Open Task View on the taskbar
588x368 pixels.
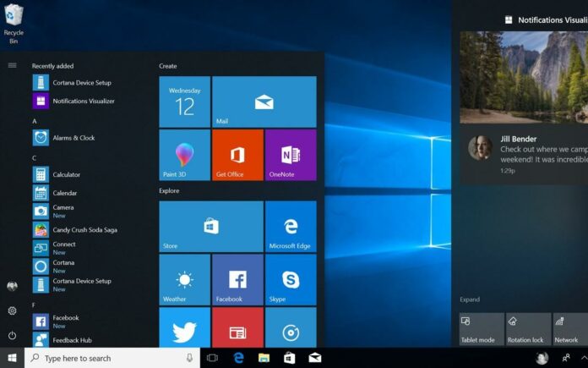[x=212, y=358]
